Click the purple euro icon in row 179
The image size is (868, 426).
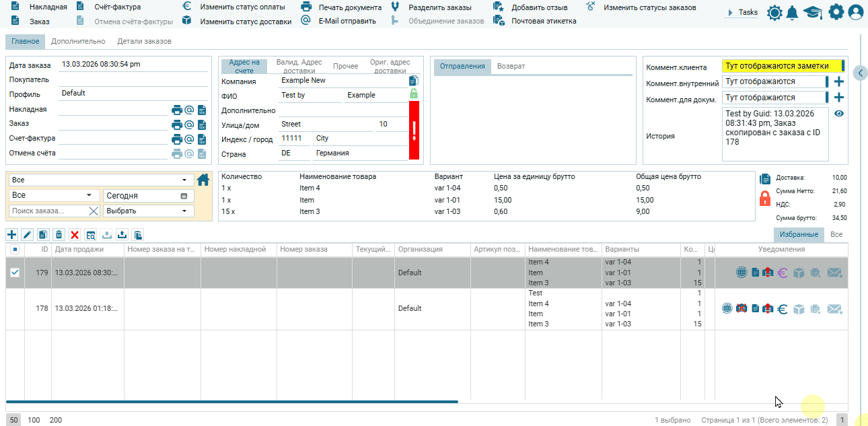pos(782,273)
